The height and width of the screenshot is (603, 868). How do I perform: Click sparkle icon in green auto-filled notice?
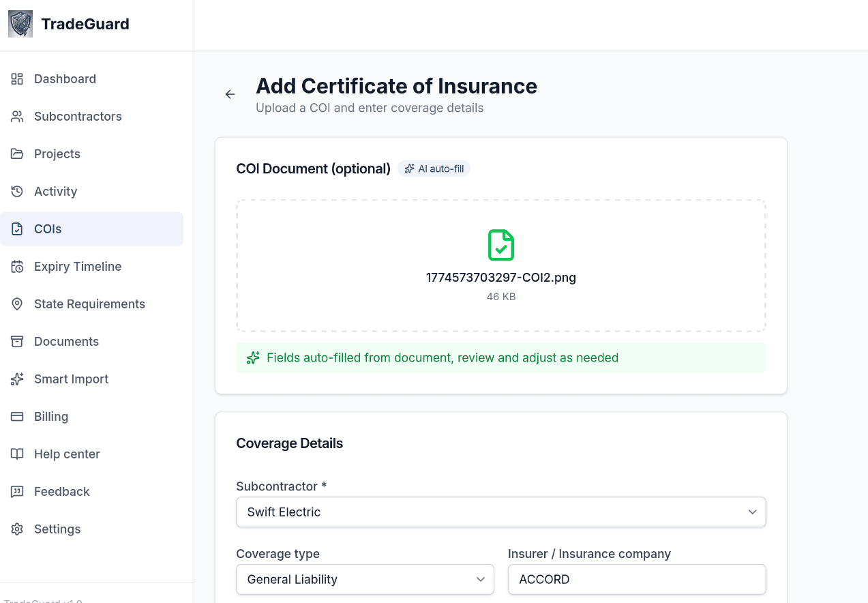tap(253, 358)
